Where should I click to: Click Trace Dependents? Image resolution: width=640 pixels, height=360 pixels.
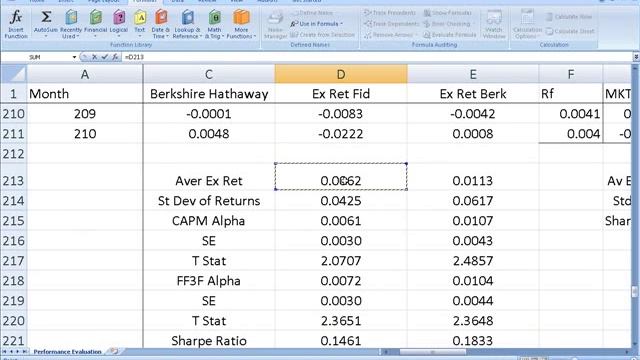click(391, 24)
